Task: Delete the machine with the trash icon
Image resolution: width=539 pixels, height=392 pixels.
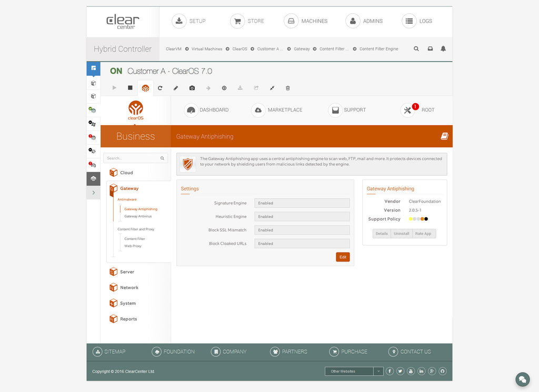Action: click(288, 88)
